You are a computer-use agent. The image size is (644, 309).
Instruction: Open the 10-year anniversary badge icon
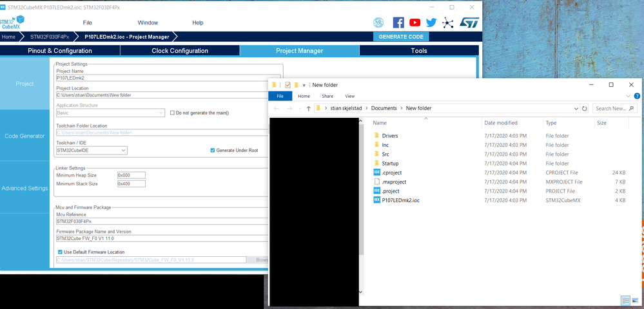click(x=378, y=23)
